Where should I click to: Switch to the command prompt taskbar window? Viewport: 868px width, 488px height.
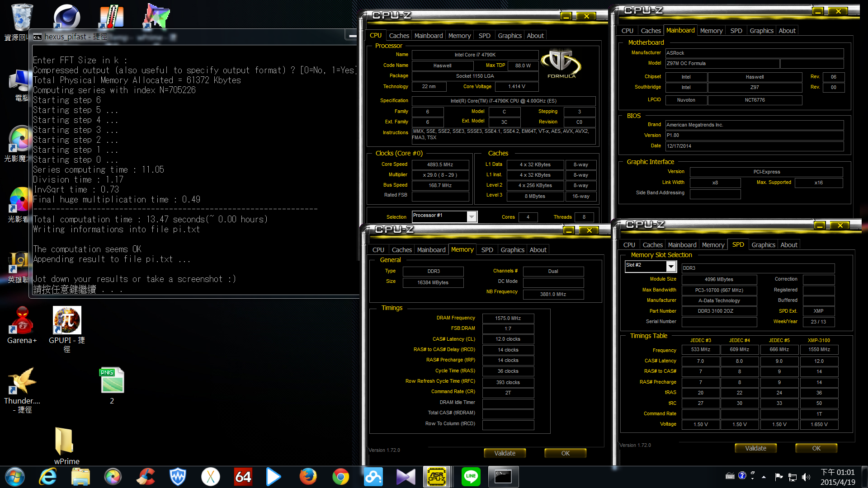pos(503,477)
